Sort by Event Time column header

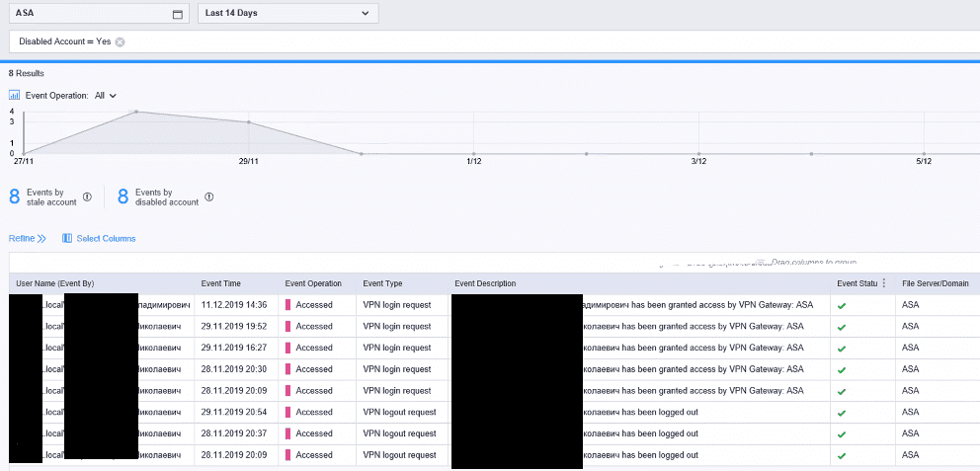coord(220,283)
